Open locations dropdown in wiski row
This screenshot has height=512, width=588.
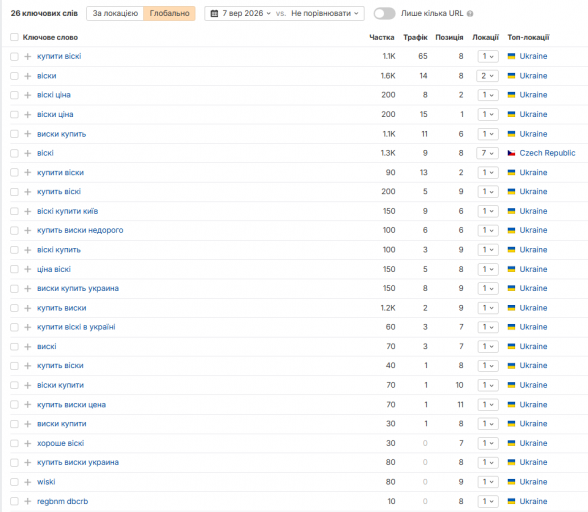pos(488,482)
